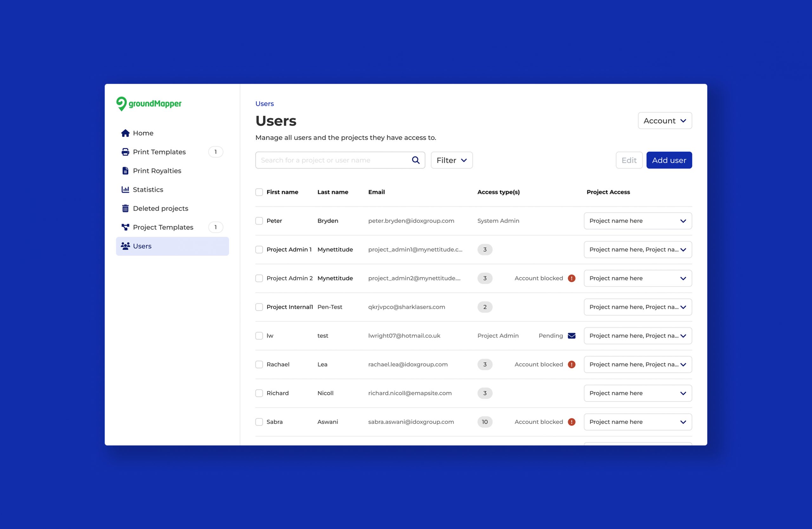Click blocked alert icon for Sabra
The width and height of the screenshot is (812, 529).
(x=572, y=422)
